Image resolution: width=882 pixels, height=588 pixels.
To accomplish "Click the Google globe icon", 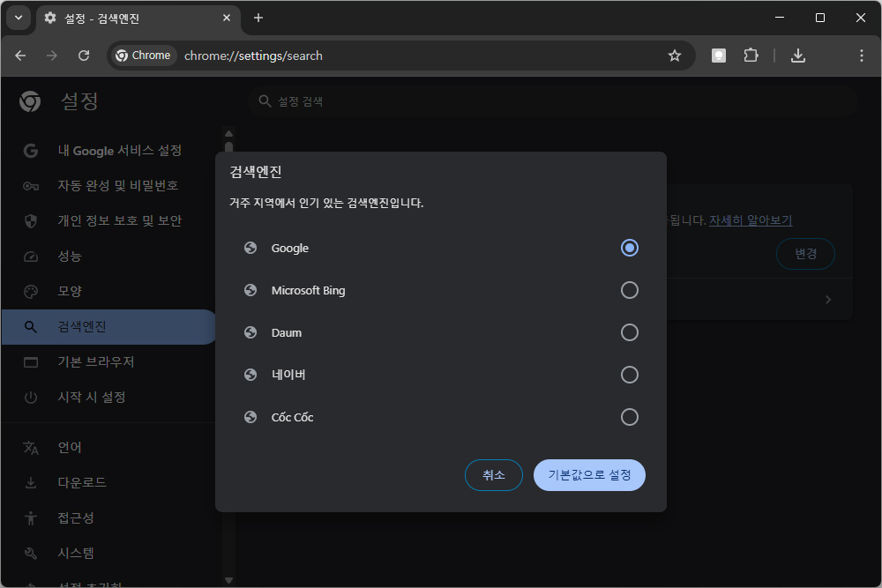I will pyautogui.click(x=250, y=248).
